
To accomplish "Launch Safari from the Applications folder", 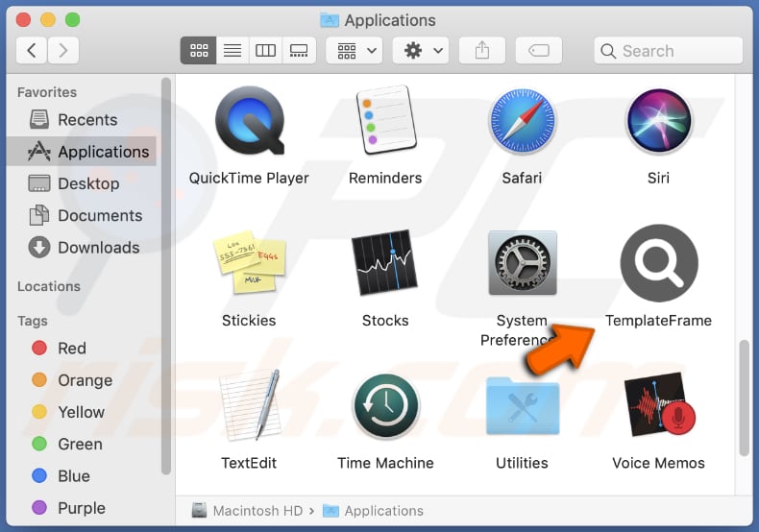I will tap(523, 121).
